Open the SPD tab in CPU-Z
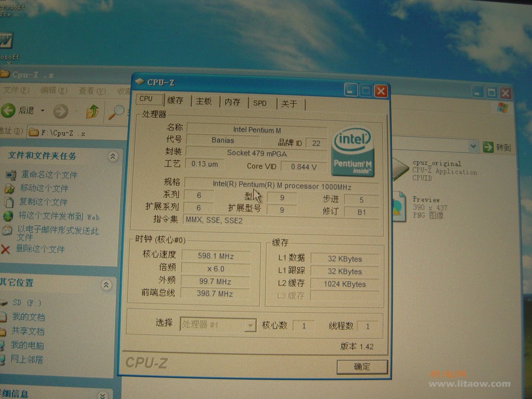 260,103
